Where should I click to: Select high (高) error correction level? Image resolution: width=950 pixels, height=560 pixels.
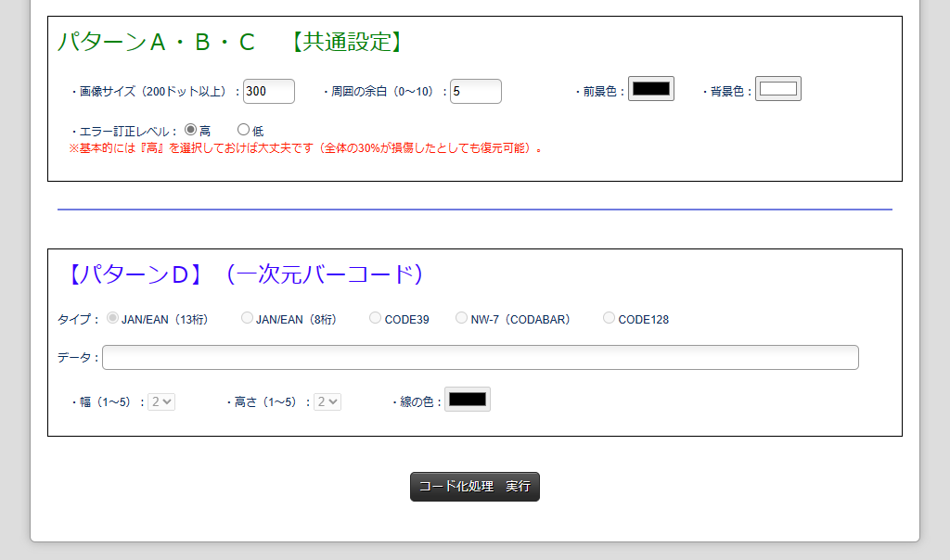coord(191,130)
